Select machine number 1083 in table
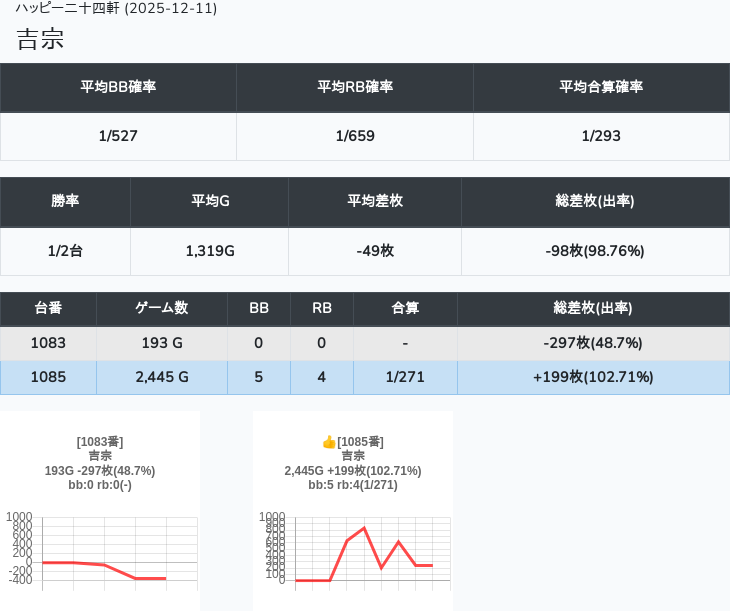 (x=48, y=343)
